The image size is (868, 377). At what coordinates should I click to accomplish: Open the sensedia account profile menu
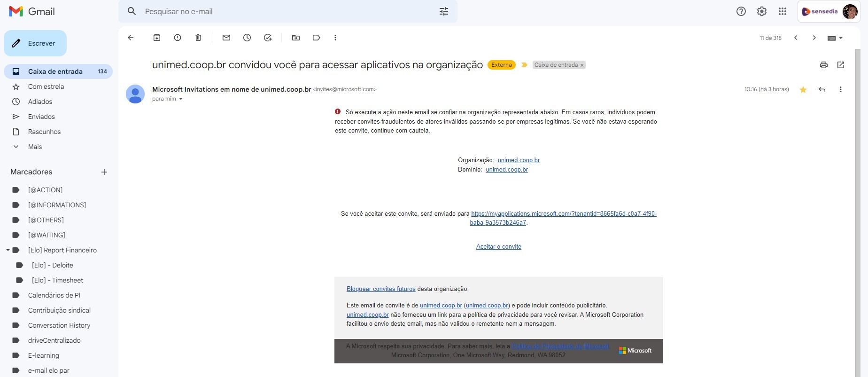(x=829, y=11)
